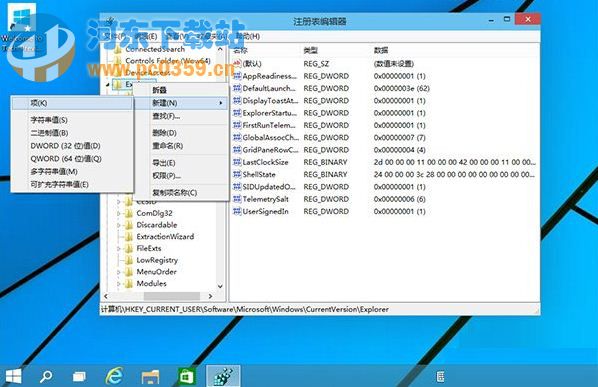The width and height of the screenshot is (598, 387).
Task: Select 复制项名称(C) in context menu
Action: [182, 193]
